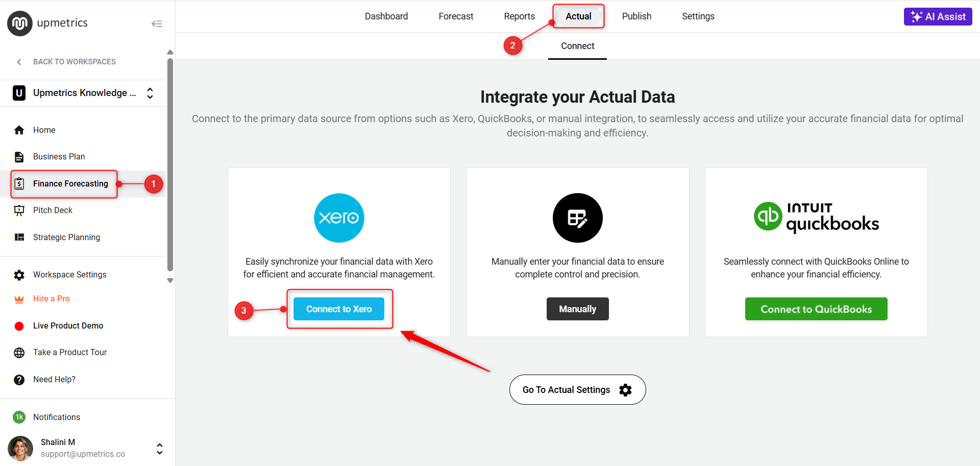Click the Business Plan document icon
The width and height of the screenshot is (980, 466).
[x=19, y=157]
